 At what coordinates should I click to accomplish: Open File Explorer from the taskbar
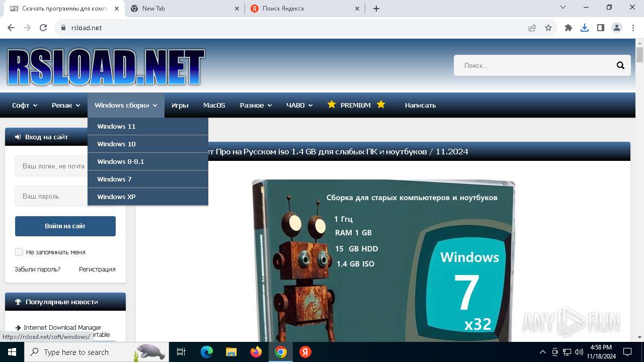231,352
